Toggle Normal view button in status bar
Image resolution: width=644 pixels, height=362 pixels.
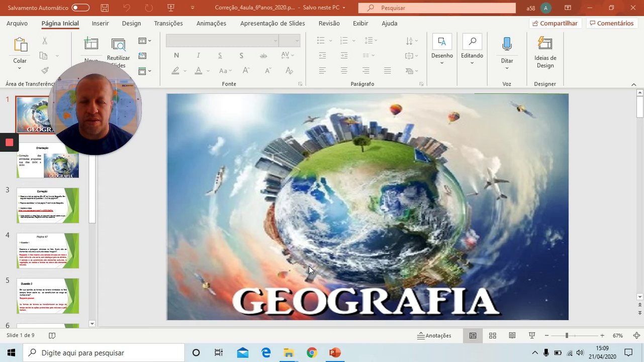click(x=473, y=335)
